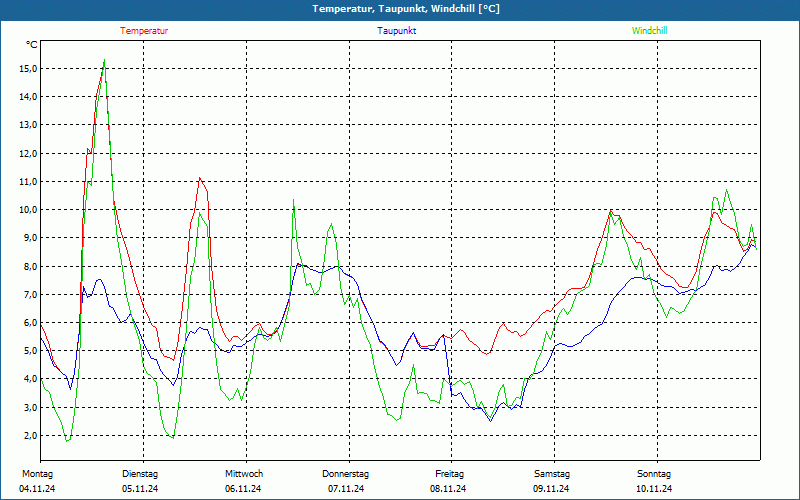Click the Dienstag day label
Viewport: 800px width, 500px height.
[140, 473]
